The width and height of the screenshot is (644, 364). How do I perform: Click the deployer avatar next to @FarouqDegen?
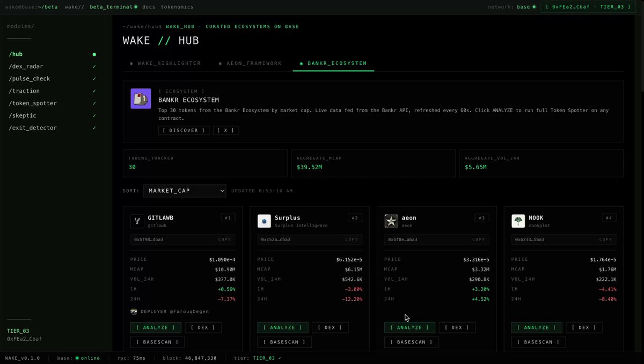pyautogui.click(x=134, y=311)
